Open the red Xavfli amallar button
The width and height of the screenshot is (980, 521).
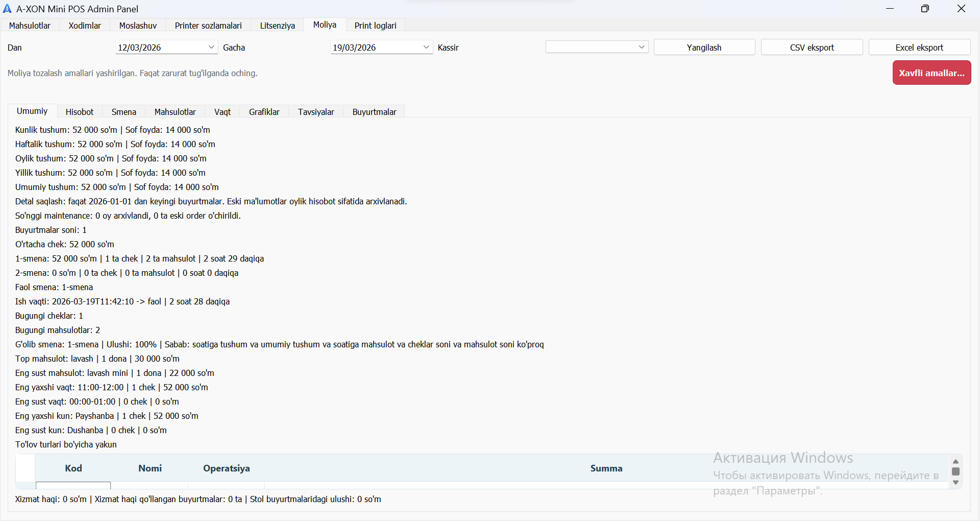932,73
